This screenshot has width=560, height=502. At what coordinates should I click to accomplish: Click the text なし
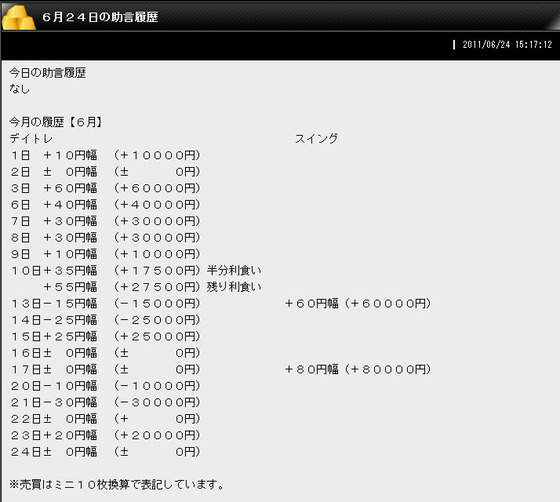coord(19,89)
